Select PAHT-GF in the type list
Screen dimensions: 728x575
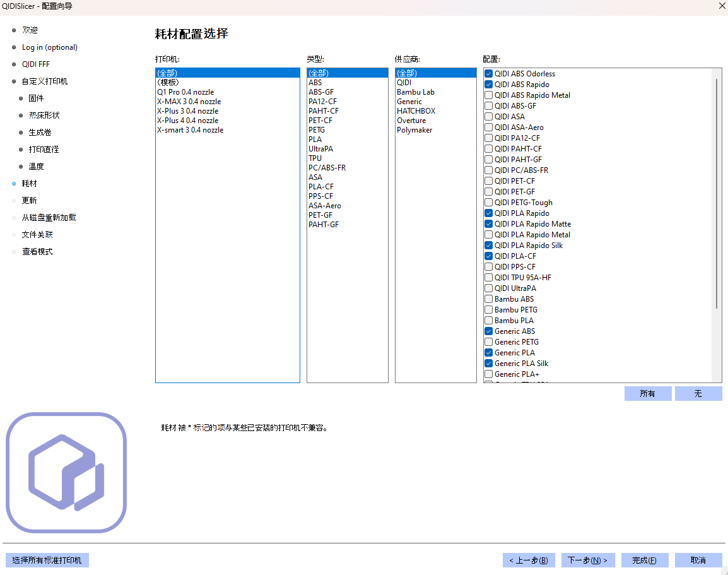[348, 224]
